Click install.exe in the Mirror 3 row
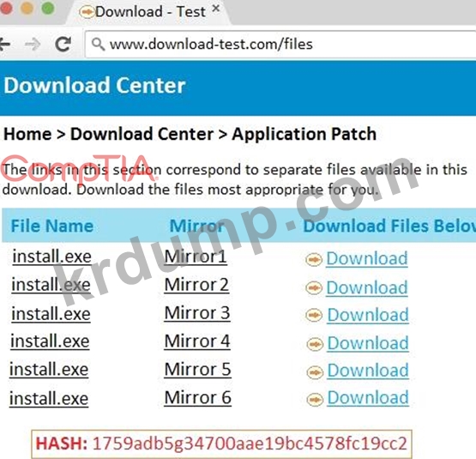 (51, 314)
